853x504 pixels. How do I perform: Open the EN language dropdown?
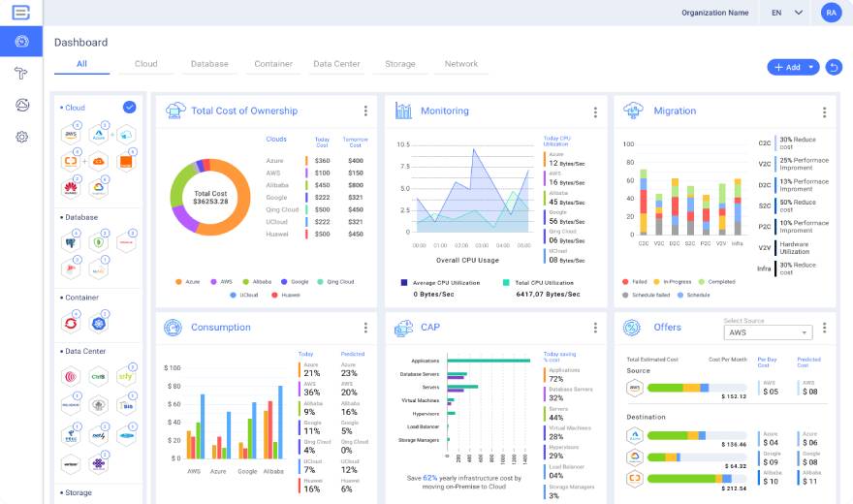coord(787,13)
